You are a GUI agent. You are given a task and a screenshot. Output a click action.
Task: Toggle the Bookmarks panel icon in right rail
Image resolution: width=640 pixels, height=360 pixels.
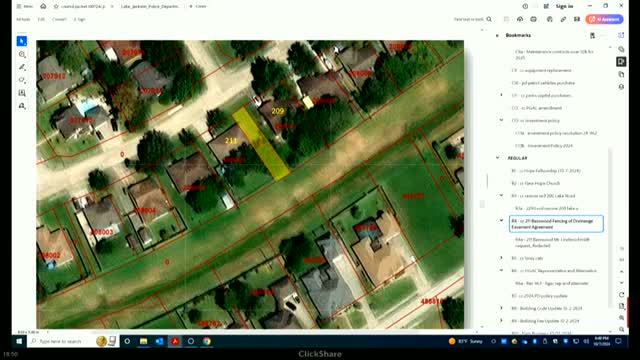click(621, 62)
